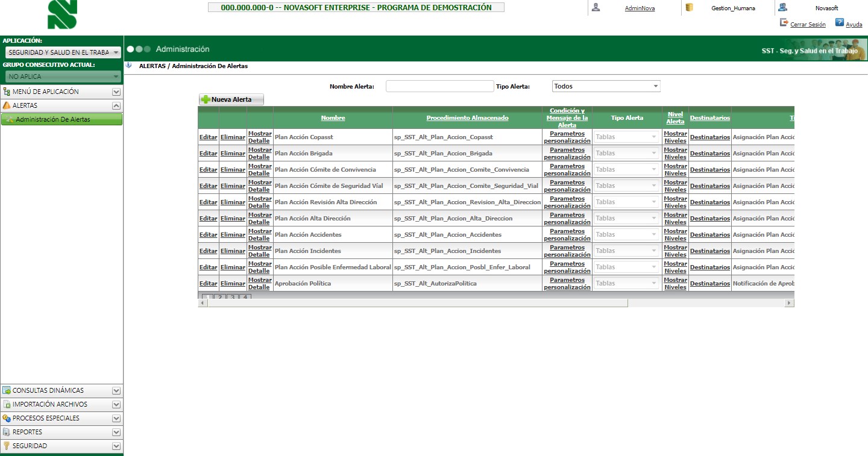
Task: Click the Novasoft group users icon
Action: (782, 8)
